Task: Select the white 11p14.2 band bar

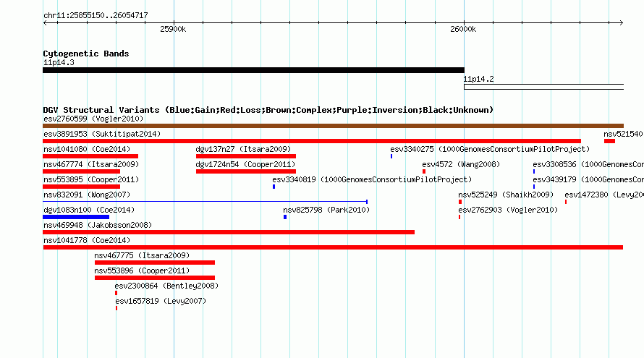Action: pyautogui.click(x=544, y=87)
